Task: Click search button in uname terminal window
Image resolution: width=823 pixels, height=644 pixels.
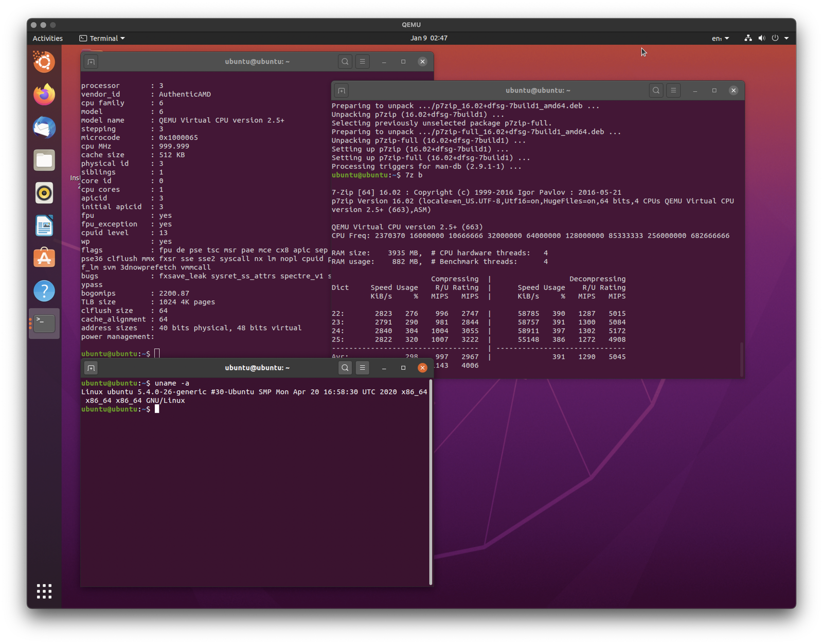Action: [345, 368]
